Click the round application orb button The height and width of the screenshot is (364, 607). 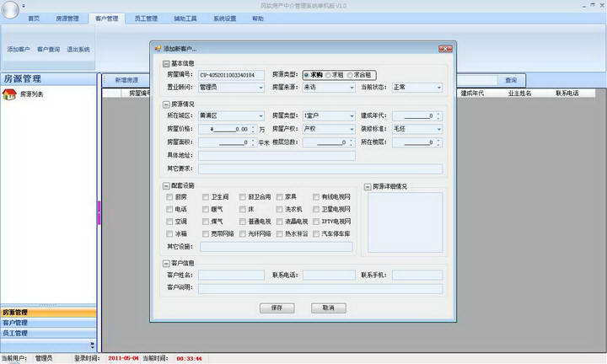pos(9,9)
